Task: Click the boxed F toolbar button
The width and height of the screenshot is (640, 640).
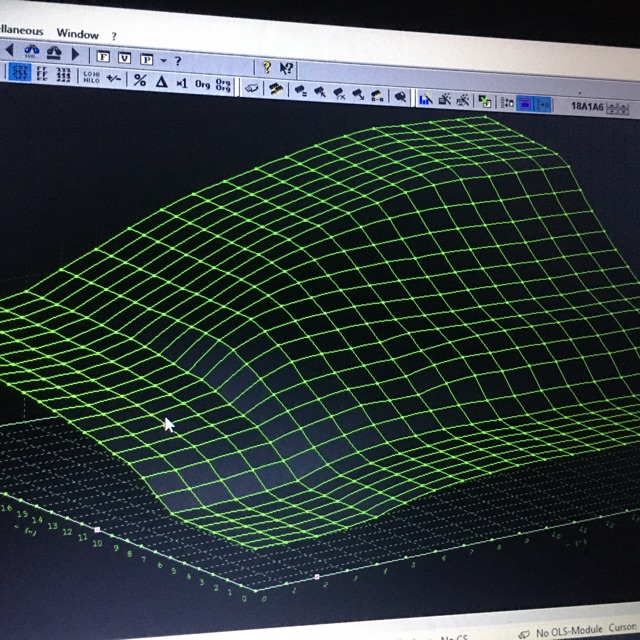Action: click(102, 58)
